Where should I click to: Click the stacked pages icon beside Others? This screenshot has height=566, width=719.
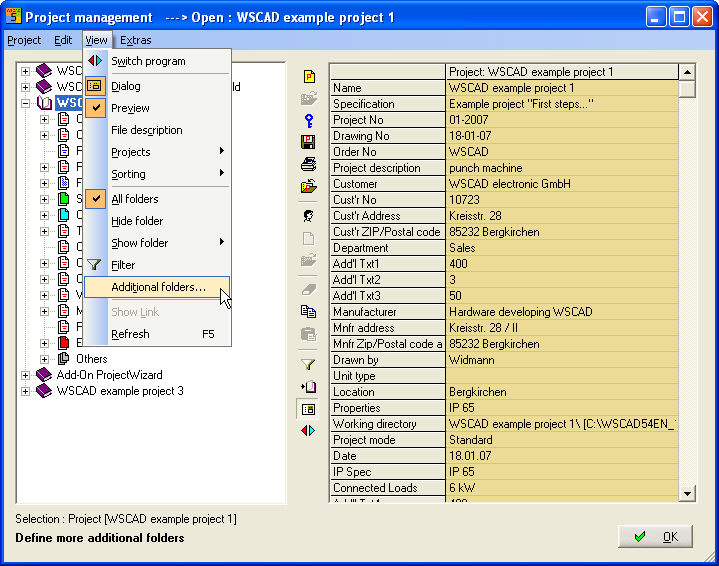coord(64,359)
